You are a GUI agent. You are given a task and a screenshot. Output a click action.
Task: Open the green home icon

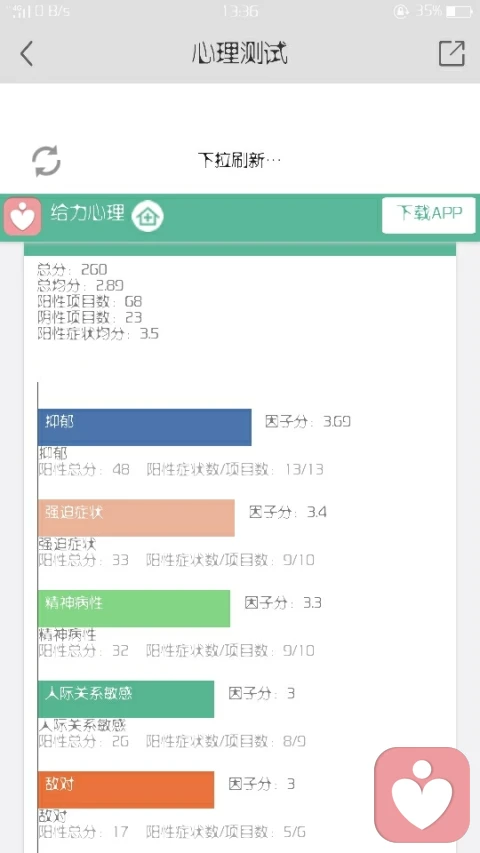147,216
